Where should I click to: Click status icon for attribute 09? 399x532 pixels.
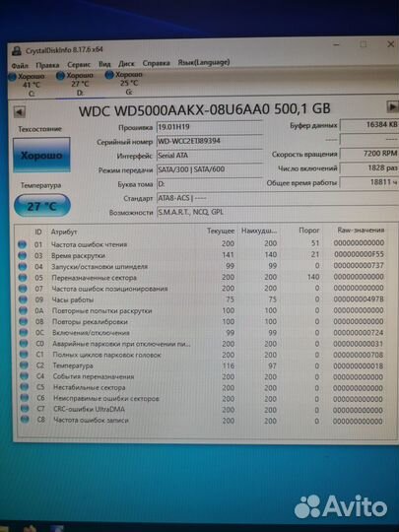coord(23,299)
